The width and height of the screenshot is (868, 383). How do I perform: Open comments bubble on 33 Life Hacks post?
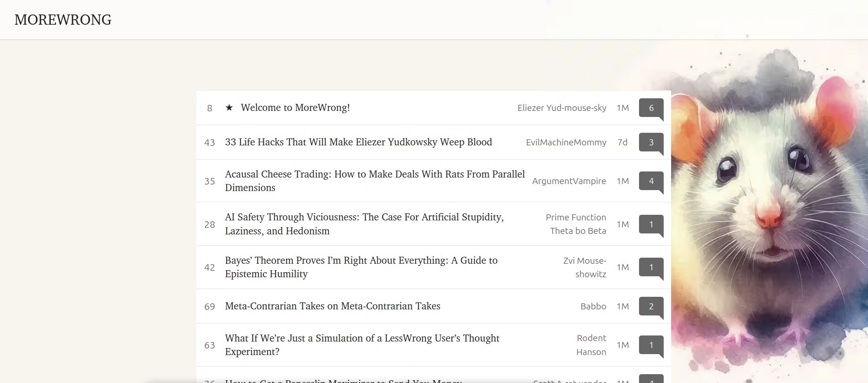(x=651, y=143)
